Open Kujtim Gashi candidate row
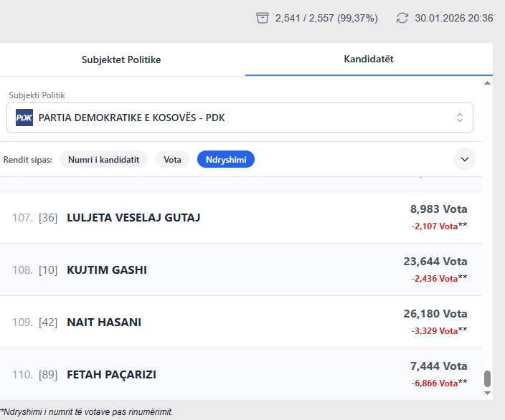Image resolution: width=505 pixels, height=420 pixels. tap(107, 270)
